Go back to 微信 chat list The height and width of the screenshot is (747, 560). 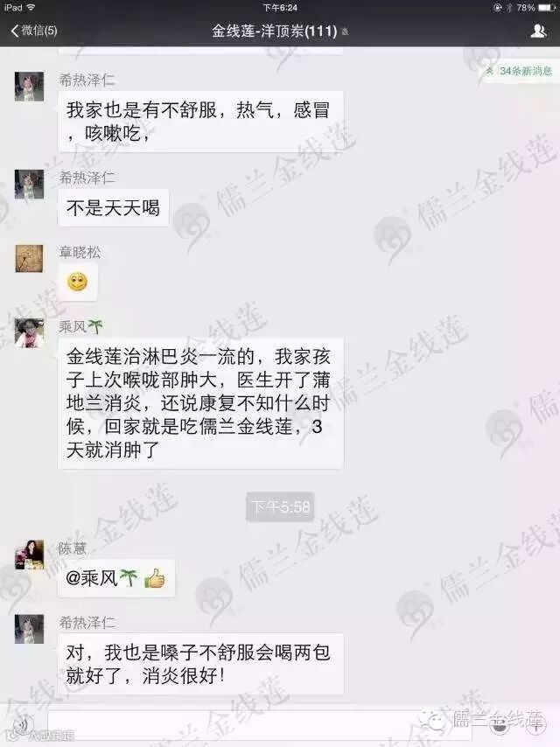(34, 31)
